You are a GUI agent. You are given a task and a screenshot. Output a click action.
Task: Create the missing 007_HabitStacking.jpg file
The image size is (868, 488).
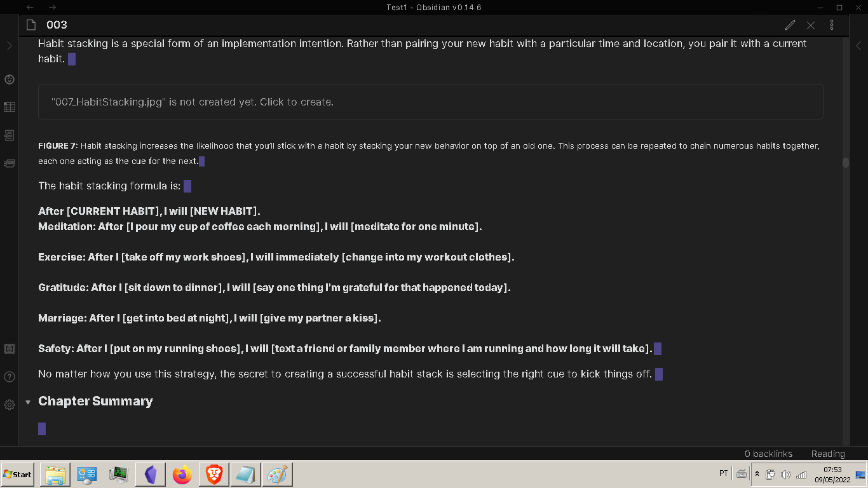pos(431,102)
